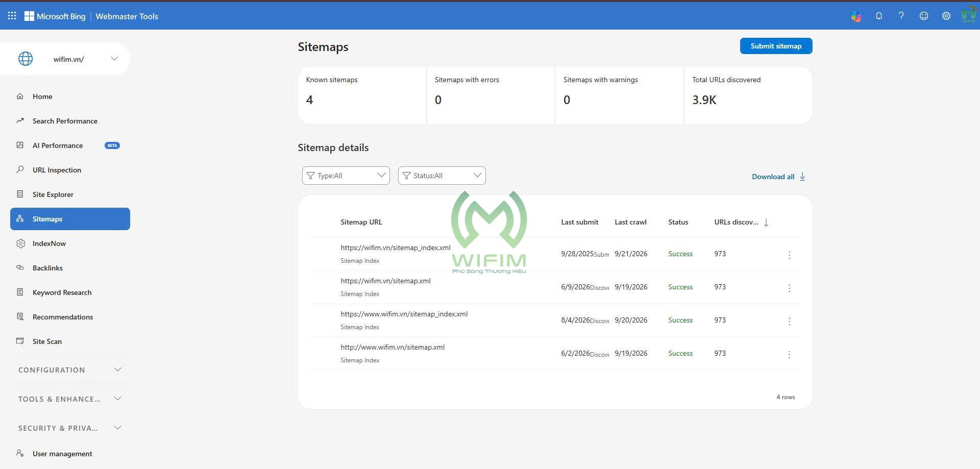Click the http://www.wifim.vn/sitemap.xml sitemap URL
The height and width of the screenshot is (469, 980).
(393, 347)
